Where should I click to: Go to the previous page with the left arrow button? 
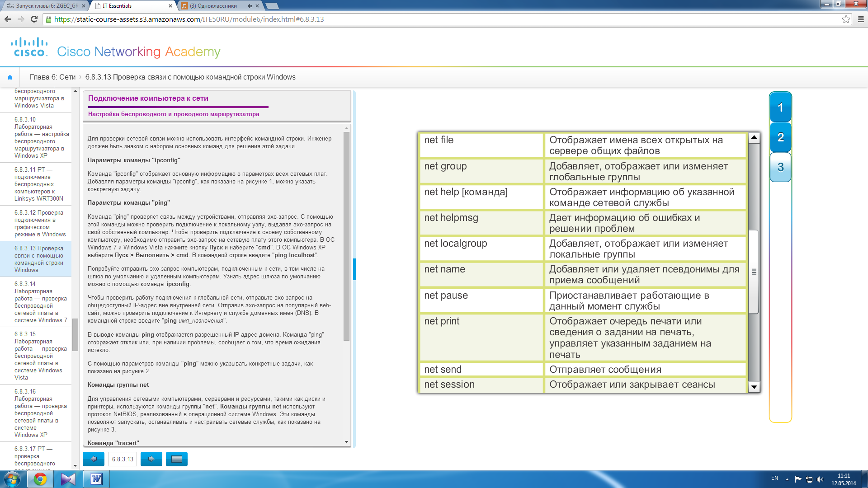[x=94, y=459]
